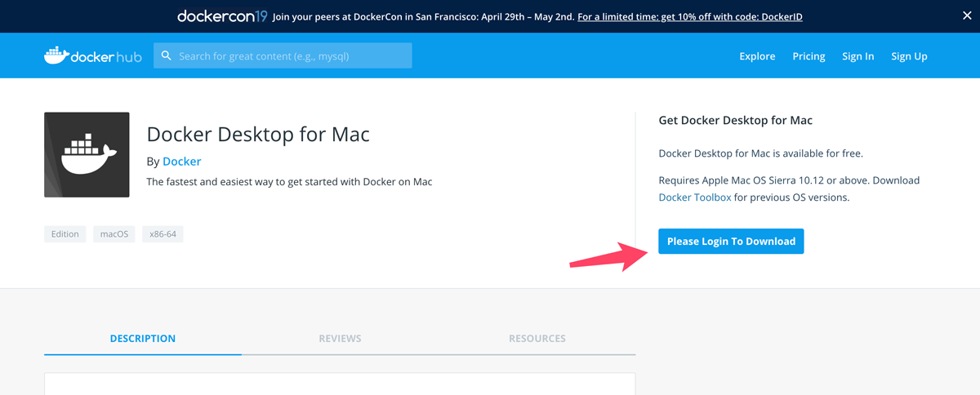
Task: Follow the 10% off DockerID promo link
Action: (x=689, y=16)
